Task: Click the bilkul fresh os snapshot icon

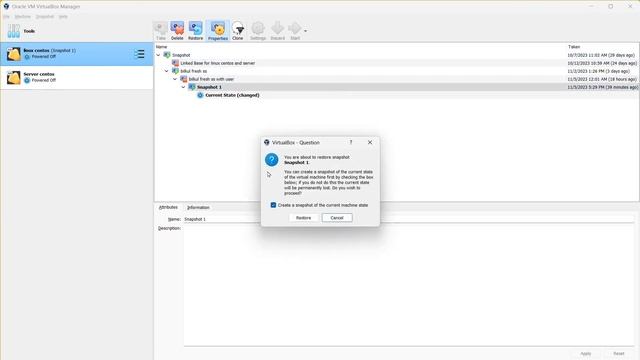Action: (x=176, y=71)
